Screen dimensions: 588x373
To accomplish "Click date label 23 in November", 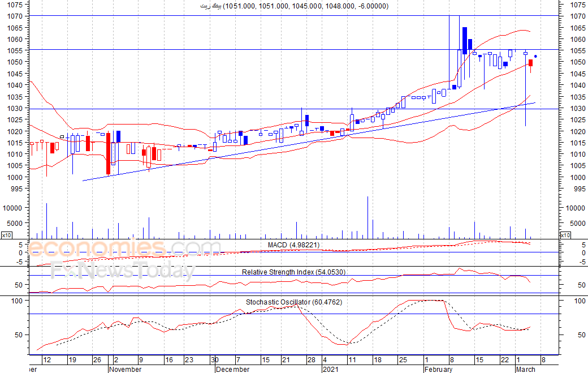I will (x=189, y=360).
